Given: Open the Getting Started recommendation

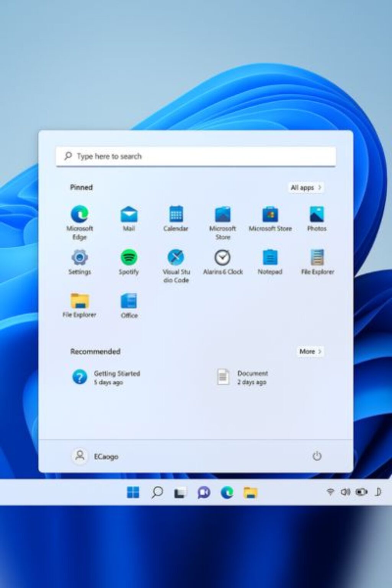Looking at the screenshot, I should (106, 377).
